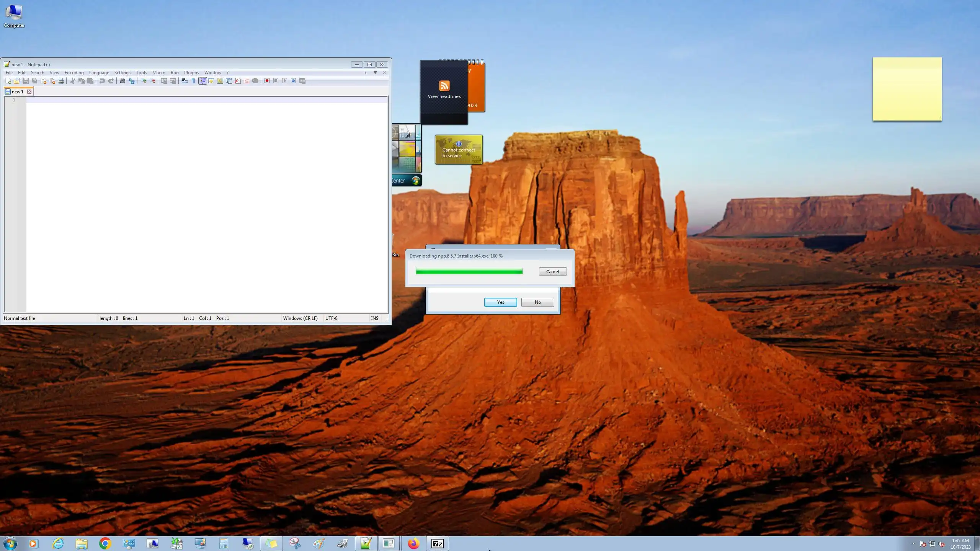Open the Plugins menu
Viewport: 980px width, 551px height.
pyautogui.click(x=191, y=73)
